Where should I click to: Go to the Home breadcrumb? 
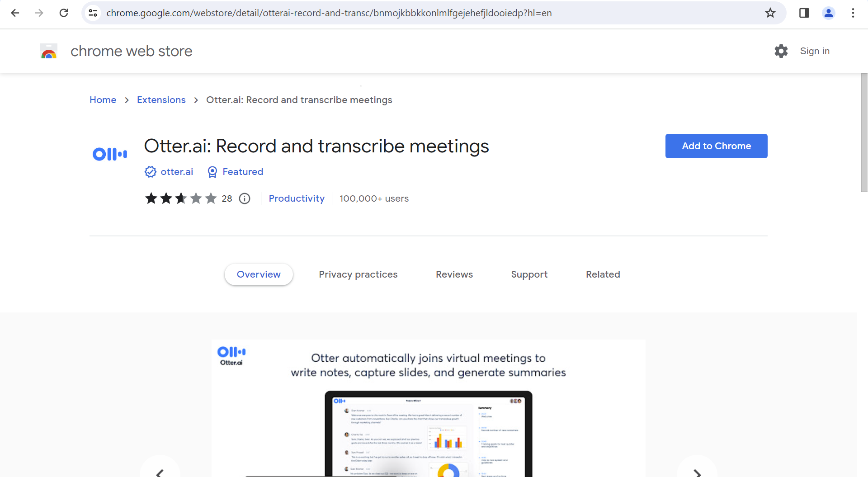point(103,100)
